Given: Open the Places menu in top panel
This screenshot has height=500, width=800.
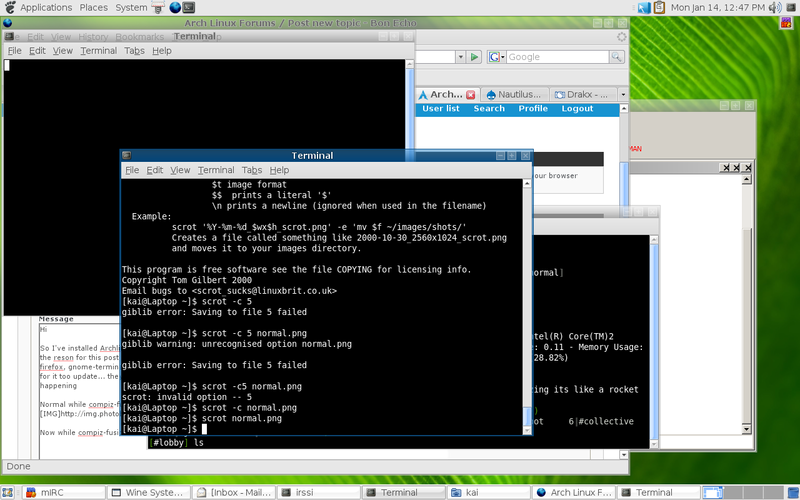Looking at the screenshot, I should 93,8.
